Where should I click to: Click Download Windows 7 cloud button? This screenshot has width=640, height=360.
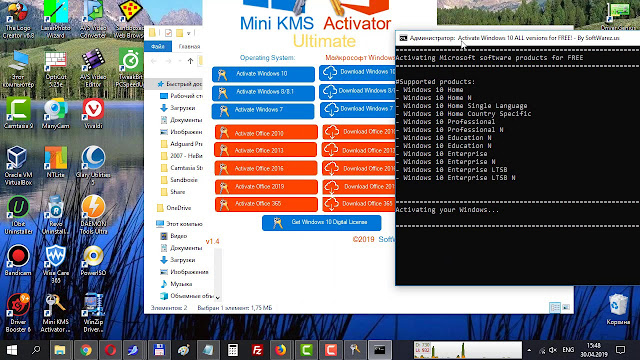coord(358,109)
